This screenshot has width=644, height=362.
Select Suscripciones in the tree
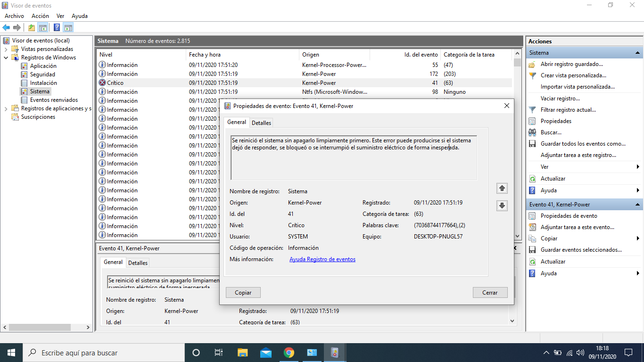coord(38,117)
